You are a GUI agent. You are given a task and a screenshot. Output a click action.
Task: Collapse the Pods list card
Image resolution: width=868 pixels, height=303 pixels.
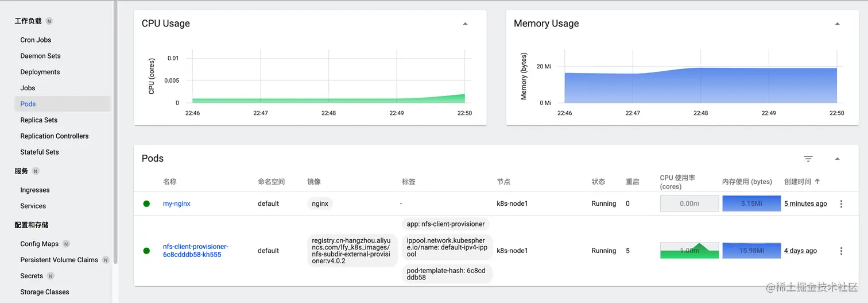(837, 159)
